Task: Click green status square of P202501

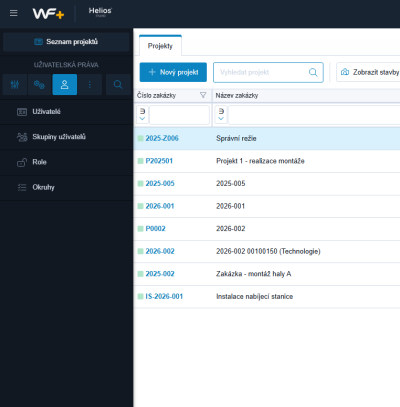Action: click(x=141, y=161)
